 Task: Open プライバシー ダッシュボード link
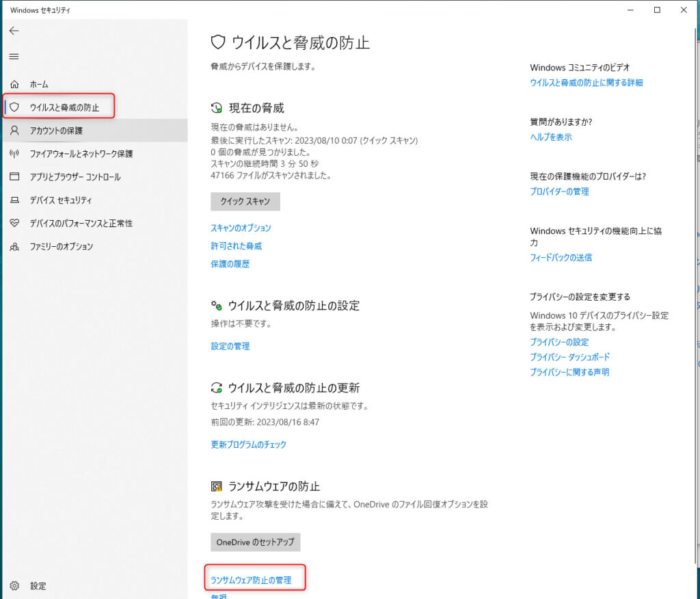(x=569, y=357)
